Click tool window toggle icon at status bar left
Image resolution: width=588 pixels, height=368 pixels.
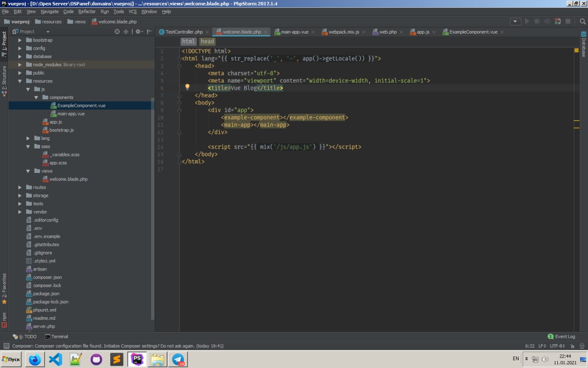[6, 345]
